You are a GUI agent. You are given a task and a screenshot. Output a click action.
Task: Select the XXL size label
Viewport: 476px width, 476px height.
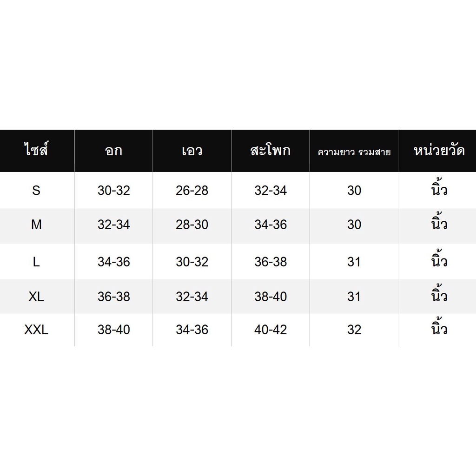tap(36, 330)
